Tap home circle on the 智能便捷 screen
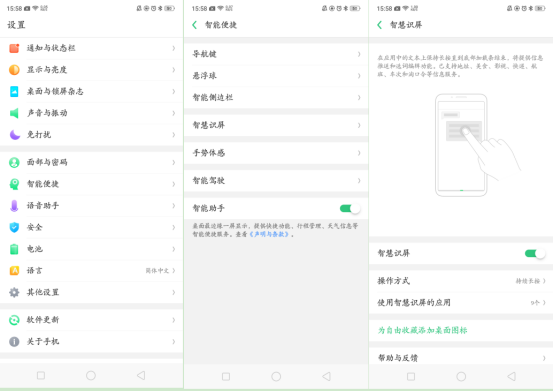The width and height of the screenshot is (554, 391). pyautogui.click(x=276, y=377)
